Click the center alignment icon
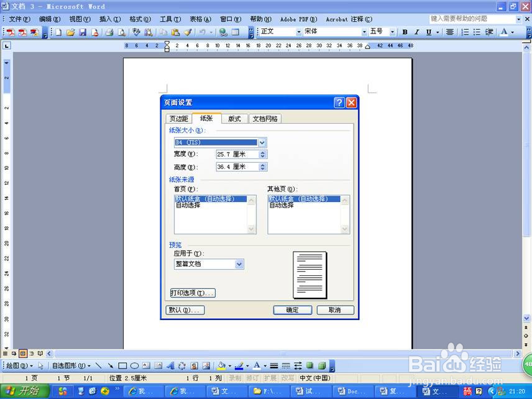This screenshot has width=532, height=399. point(449,32)
